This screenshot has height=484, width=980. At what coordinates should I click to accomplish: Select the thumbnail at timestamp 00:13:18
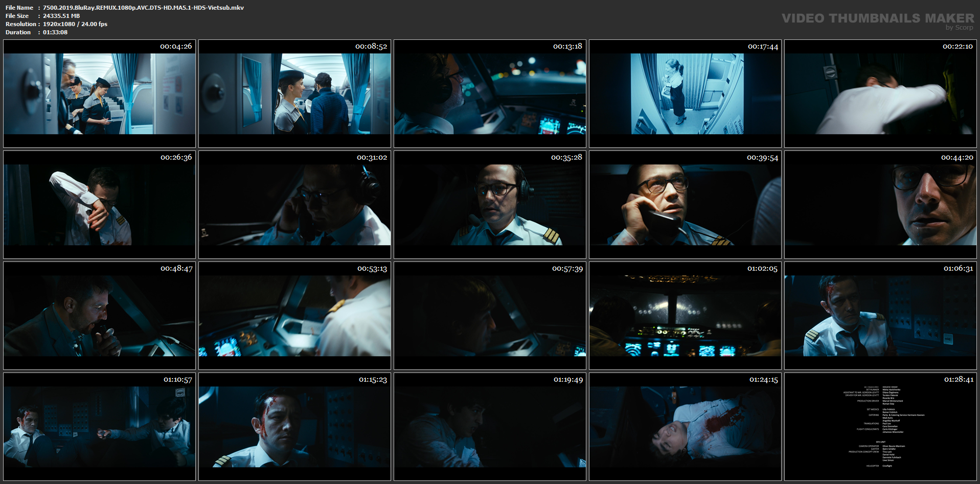[x=490, y=94]
